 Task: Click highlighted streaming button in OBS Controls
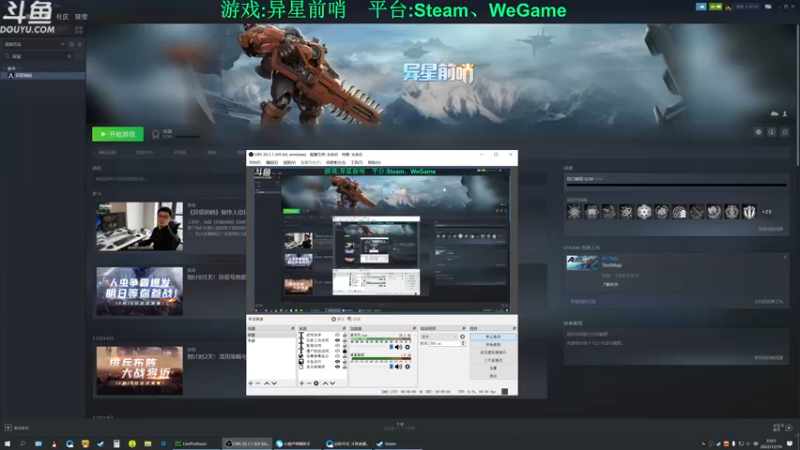point(493,337)
